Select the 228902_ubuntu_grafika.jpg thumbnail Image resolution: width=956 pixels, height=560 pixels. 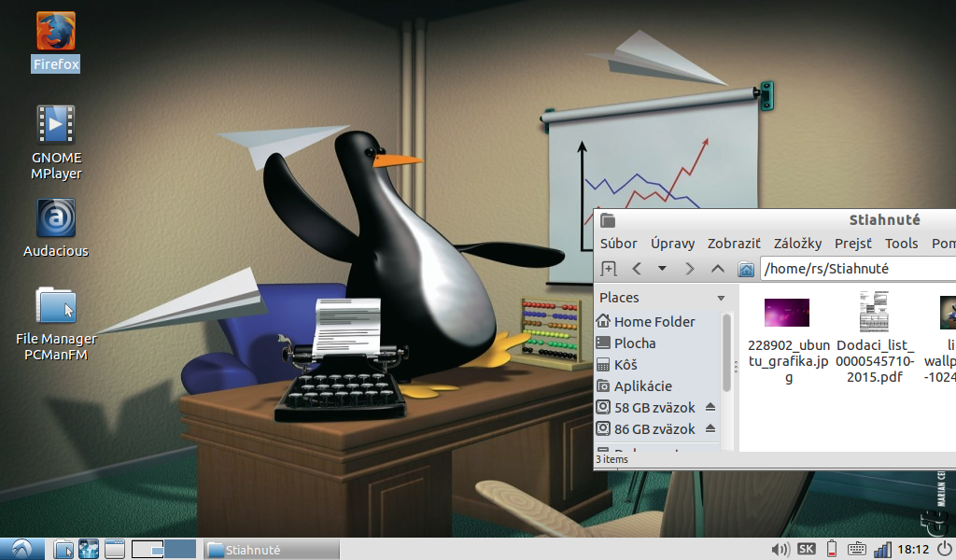[x=787, y=313]
